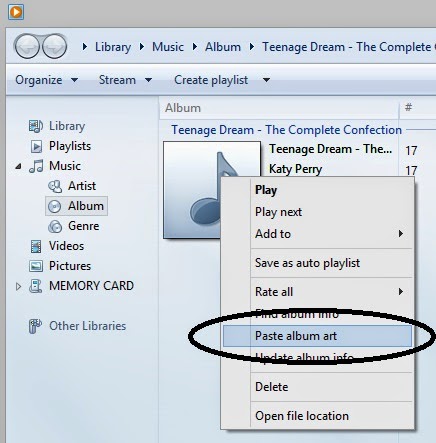Click the artist name 'Katy Perry'
Screen dimensions: 436x443
295,169
